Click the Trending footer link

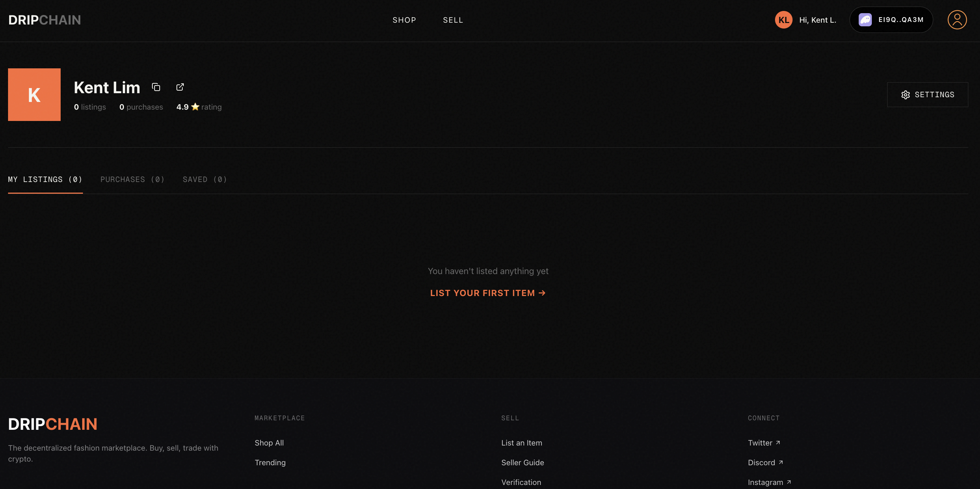point(270,462)
